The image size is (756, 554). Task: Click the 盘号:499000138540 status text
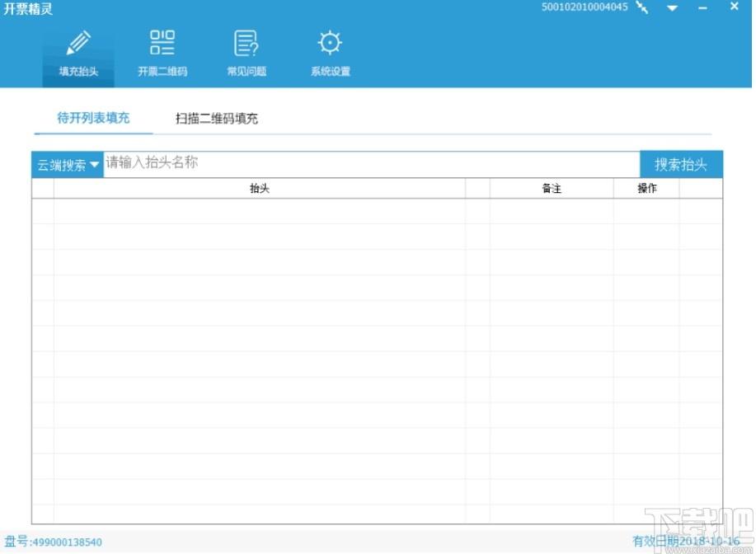[53, 542]
